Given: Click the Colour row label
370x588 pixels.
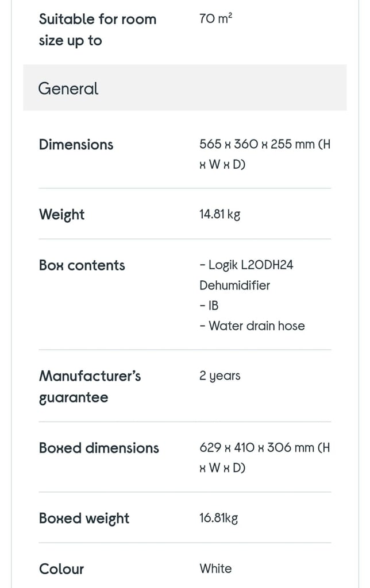Looking at the screenshot, I should (61, 569).
